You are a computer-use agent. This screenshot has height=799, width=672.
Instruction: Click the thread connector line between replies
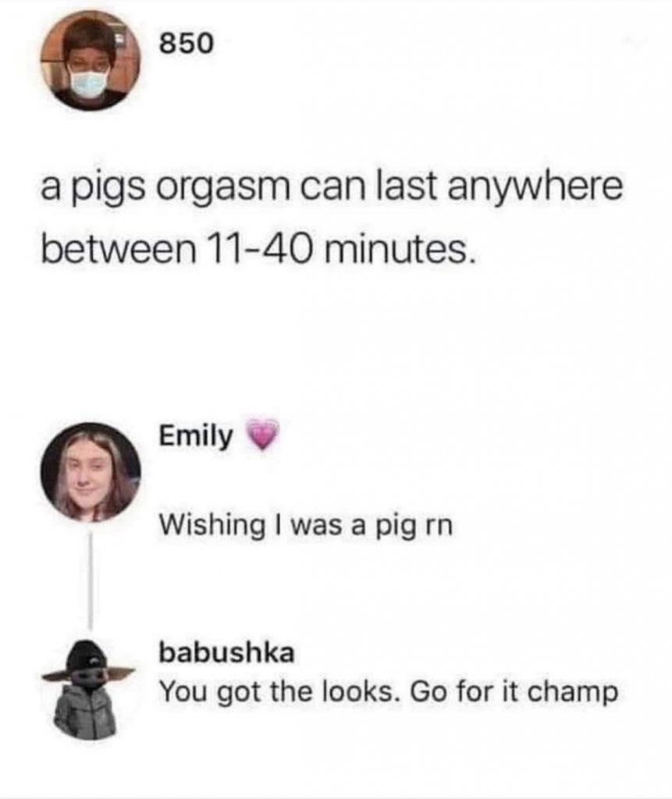click(x=91, y=580)
